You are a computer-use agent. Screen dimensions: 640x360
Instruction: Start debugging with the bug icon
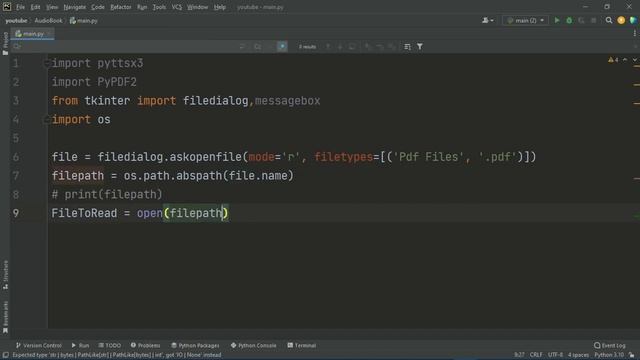569,20
